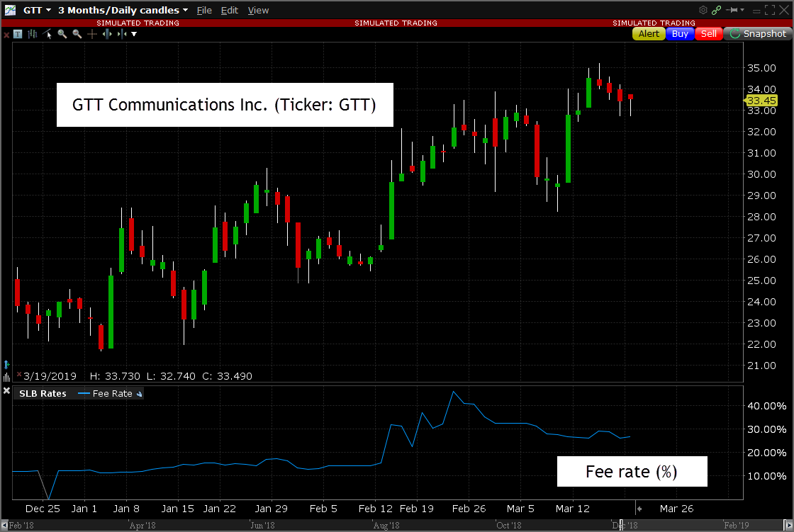Click the time-axis arrow marker before Mar 26
Image resolution: width=794 pixels, height=532 pixels.
tap(639, 509)
